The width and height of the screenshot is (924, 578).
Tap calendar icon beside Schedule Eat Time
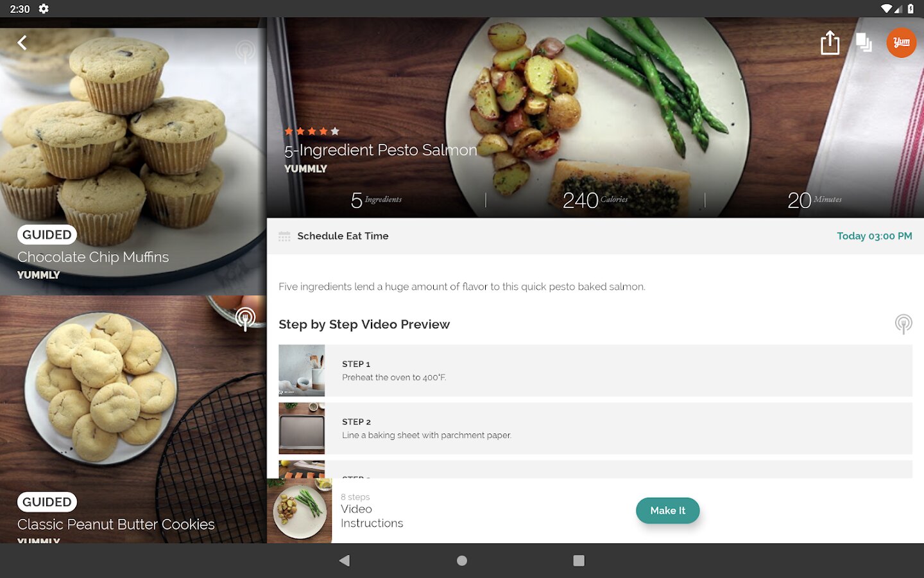(x=284, y=236)
